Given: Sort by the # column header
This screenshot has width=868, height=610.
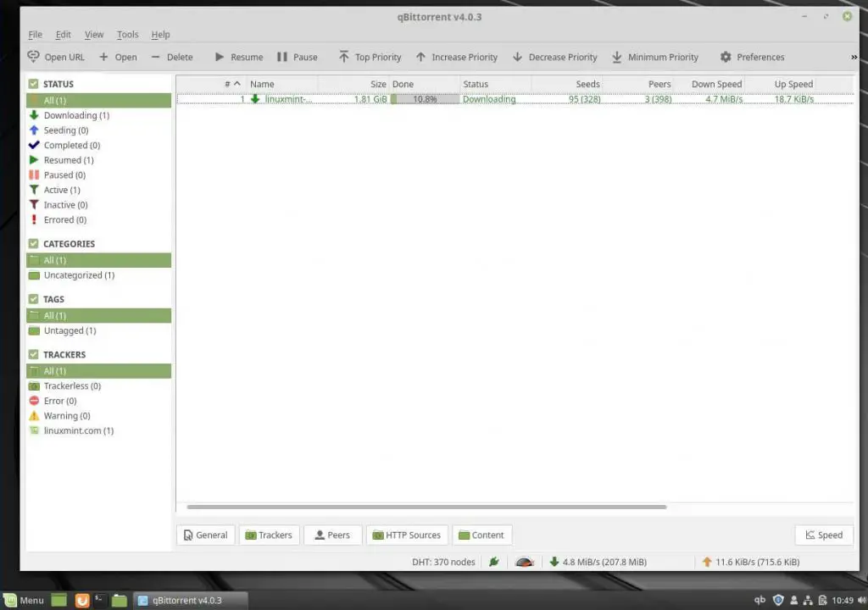Looking at the screenshot, I should tap(211, 84).
